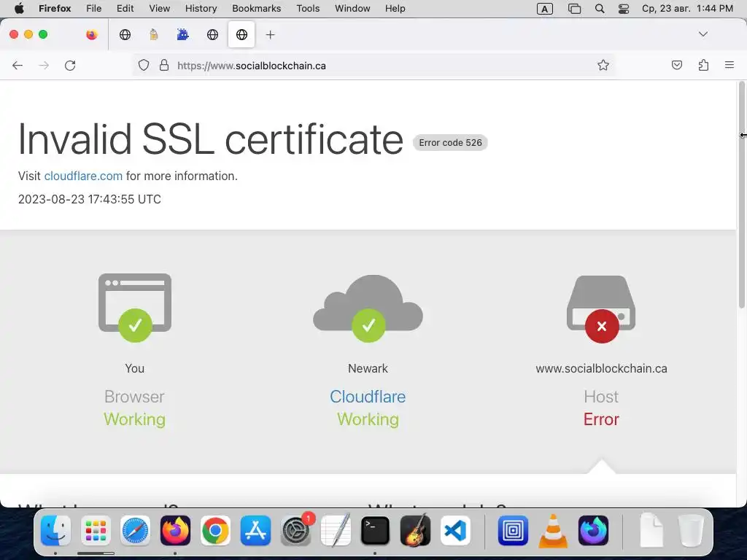The width and height of the screenshot is (747, 560).
Task: Click the Cloudflare cloud status icon
Action: 368,308
